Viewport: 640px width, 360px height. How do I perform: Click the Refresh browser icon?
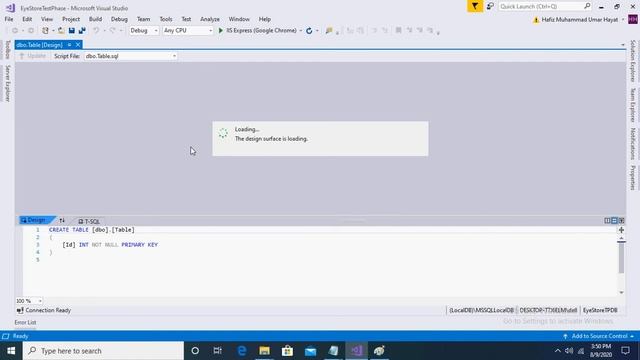(x=309, y=31)
